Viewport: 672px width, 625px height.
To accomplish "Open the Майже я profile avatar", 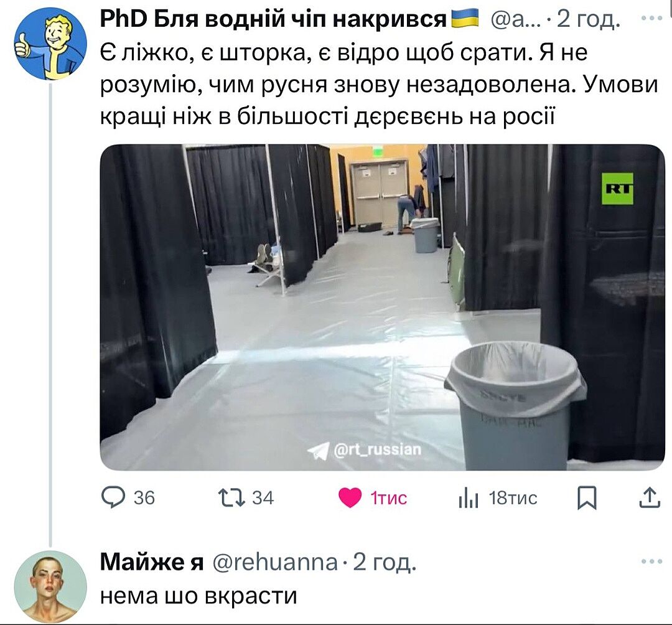I will 50,586.
